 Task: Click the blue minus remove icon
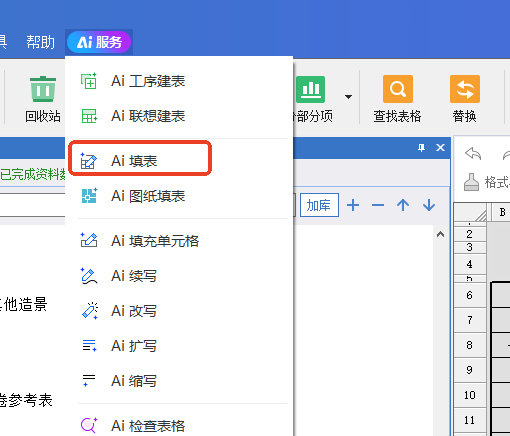378,205
